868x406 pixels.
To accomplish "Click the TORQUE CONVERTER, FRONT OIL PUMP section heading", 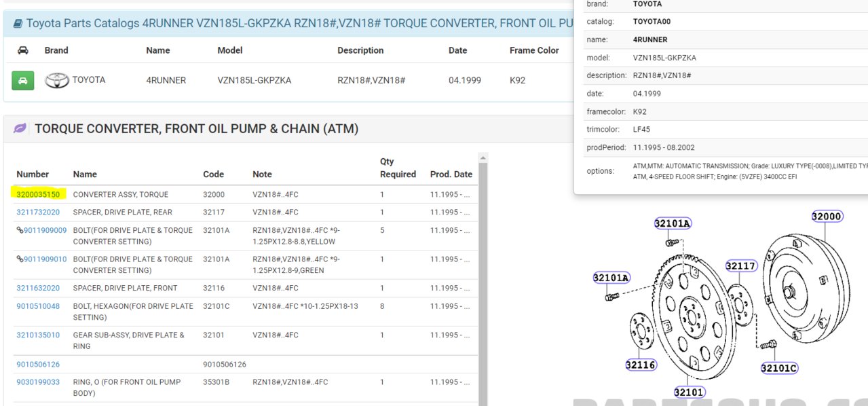I will click(x=197, y=128).
